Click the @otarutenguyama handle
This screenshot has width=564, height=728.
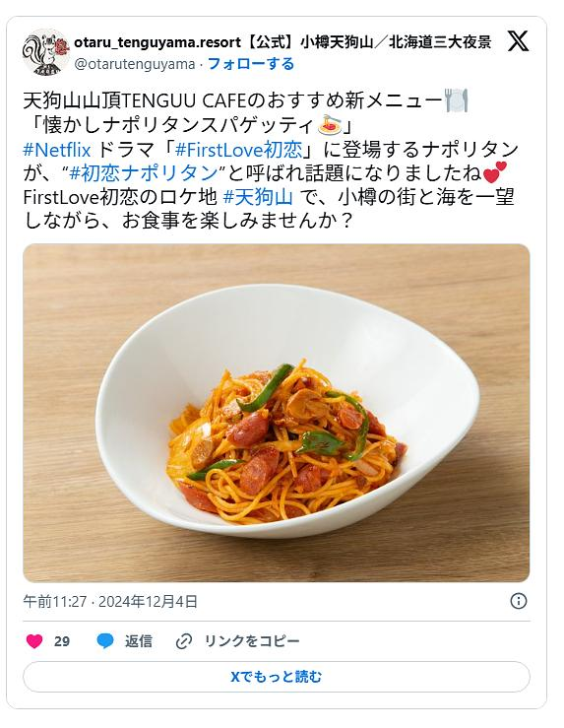(x=135, y=64)
